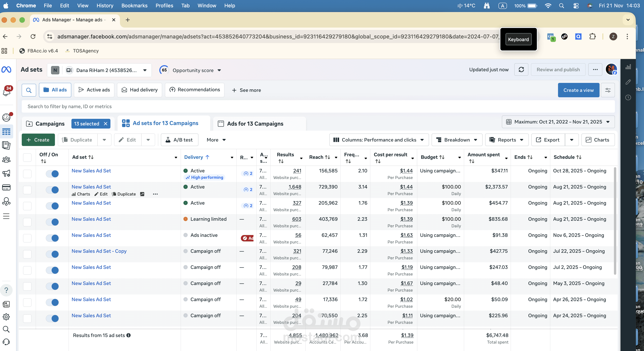Expand the Columns: Performance and clicks dropdown
644x351 pixels.
coord(379,140)
